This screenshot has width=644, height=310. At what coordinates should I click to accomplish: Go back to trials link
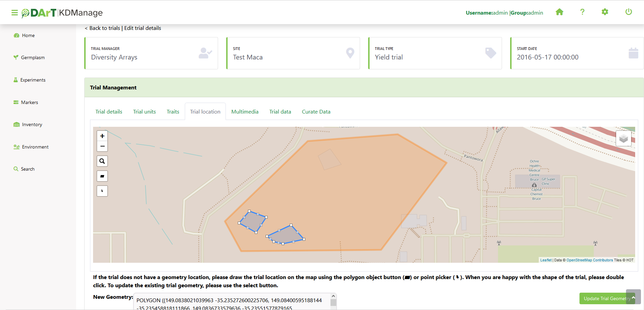[x=104, y=28]
